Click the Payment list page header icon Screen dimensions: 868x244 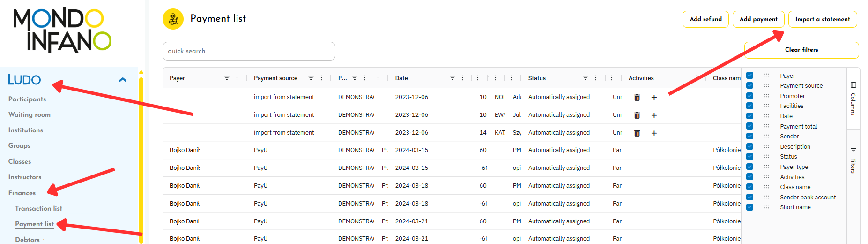(x=173, y=19)
